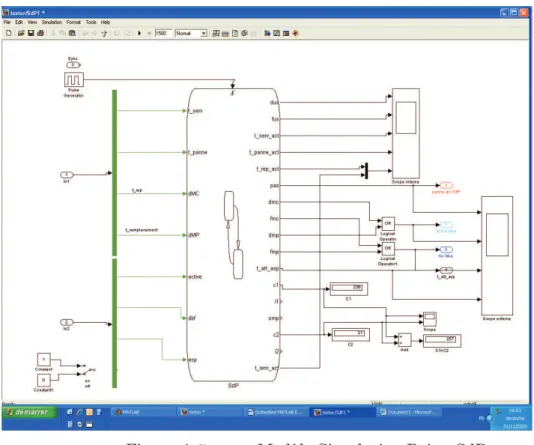This screenshot has height=445, width=534.
Task: Select the In2 input port block
Action: pyautogui.click(x=66, y=322)
